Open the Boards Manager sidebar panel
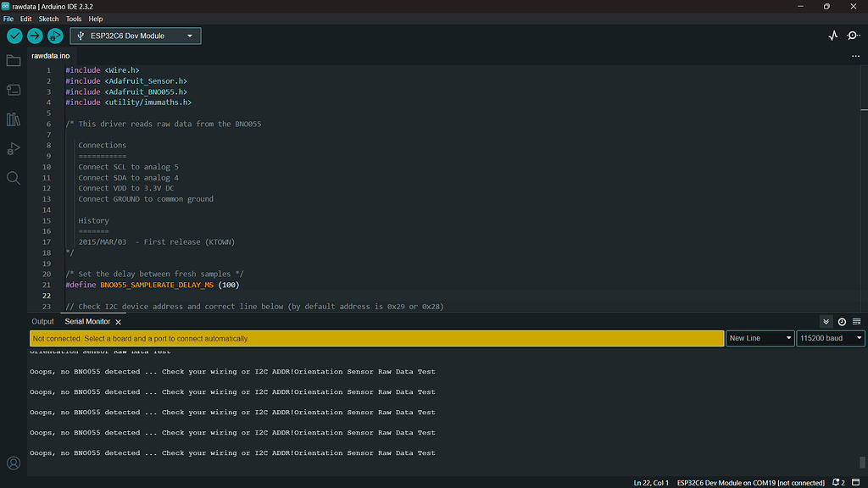868x488 pixels. coord(13,90)
